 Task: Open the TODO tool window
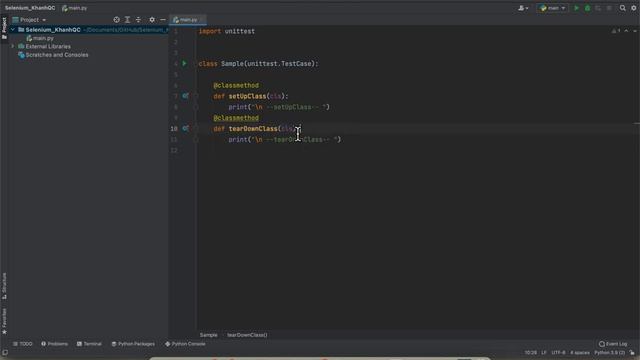(x=22, y=344)
